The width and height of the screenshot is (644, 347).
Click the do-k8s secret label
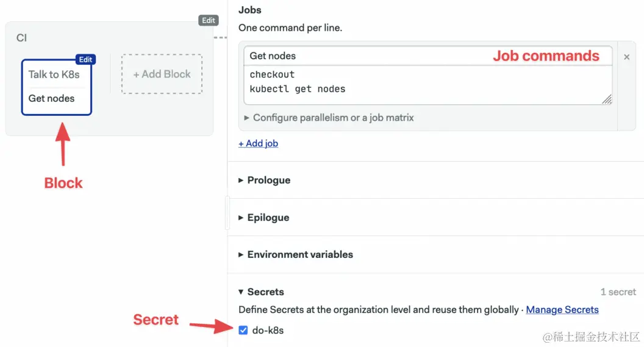[268, 331]
